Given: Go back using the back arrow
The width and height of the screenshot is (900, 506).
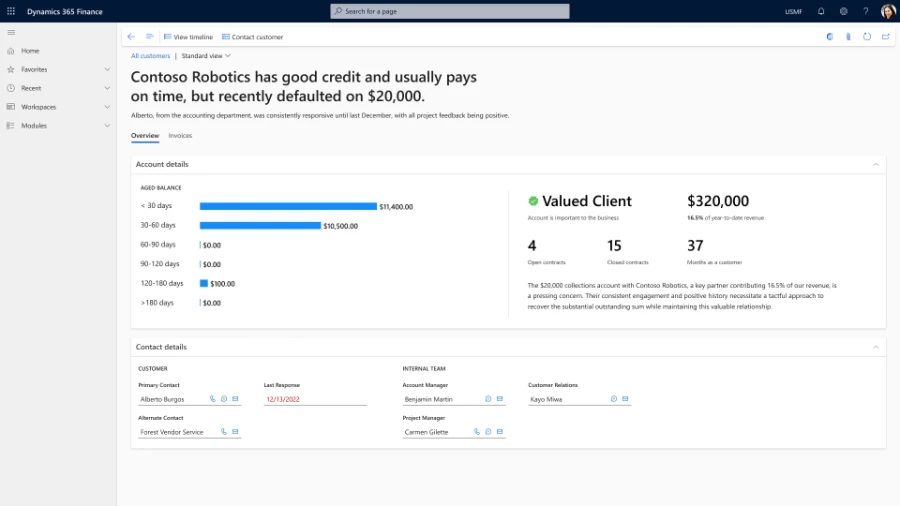Looking at the screenshot, I should pyautogui.click(x=131, y=37).
